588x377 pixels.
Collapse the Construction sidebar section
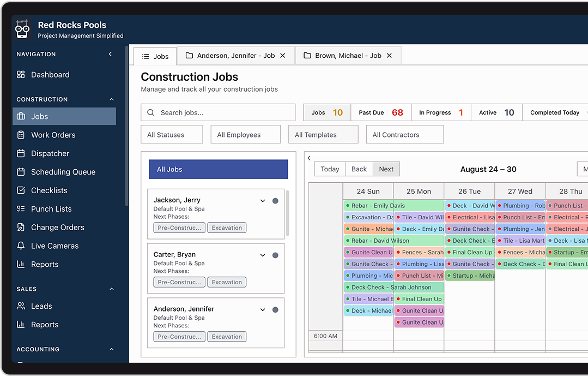[112, 99]
